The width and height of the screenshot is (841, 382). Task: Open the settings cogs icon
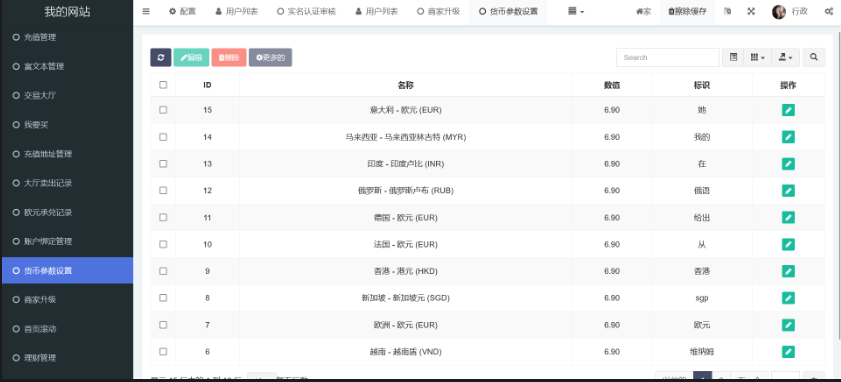click(x=828, y=12)
